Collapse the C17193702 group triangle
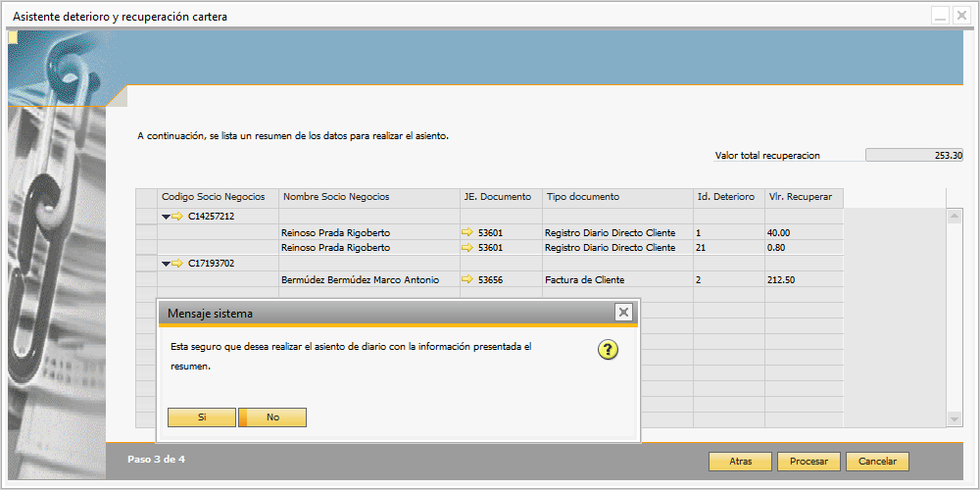This screenshot has width=980, height=490. (x=166, y=264)
